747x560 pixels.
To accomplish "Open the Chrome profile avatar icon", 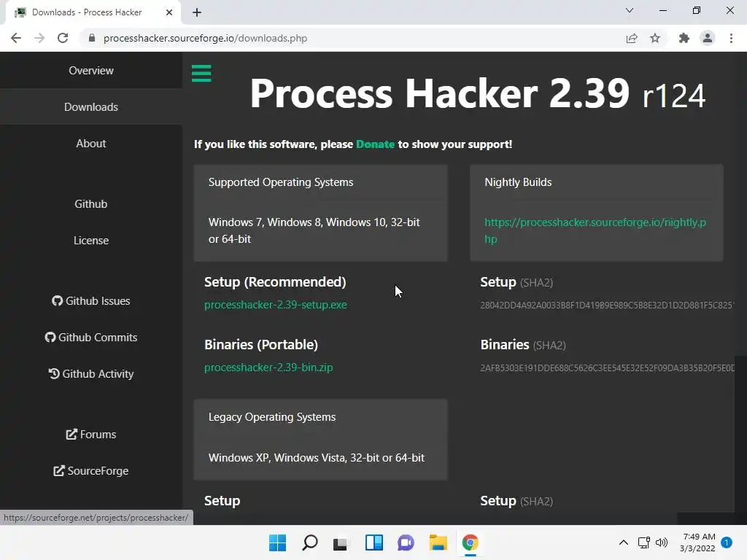I will click(x=708, y=38).
